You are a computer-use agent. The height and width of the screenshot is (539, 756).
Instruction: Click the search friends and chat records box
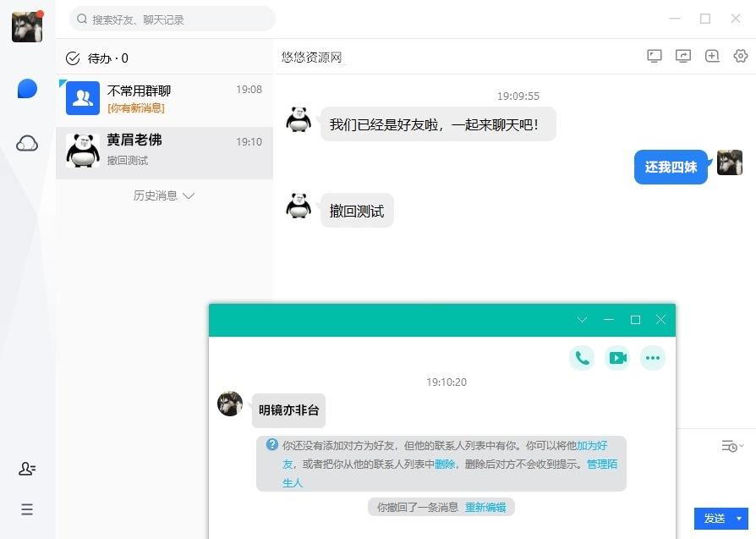(x=173, y=19)
